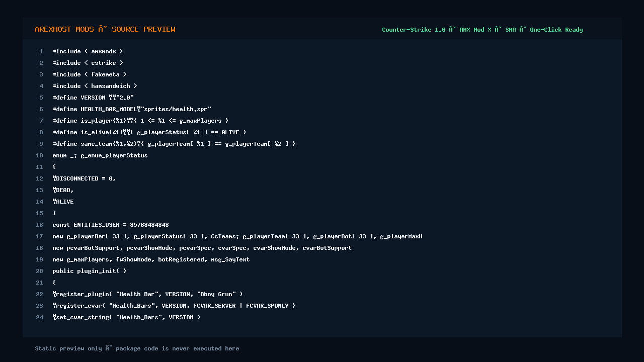Click line number 1 in the gutter
This screenshot has height=362, width=644.
(x=41, y=51)
